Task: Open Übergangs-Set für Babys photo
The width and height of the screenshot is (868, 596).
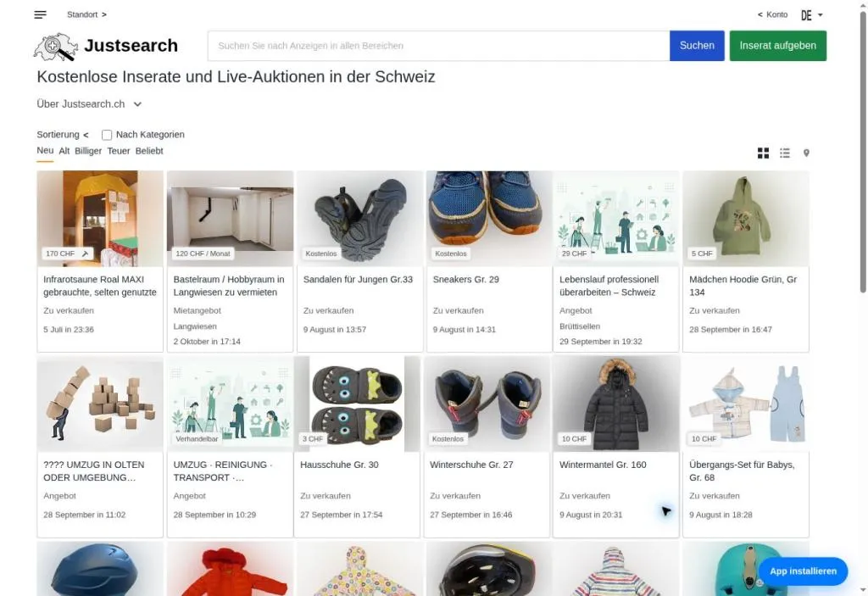Action: tap(746, 404)
